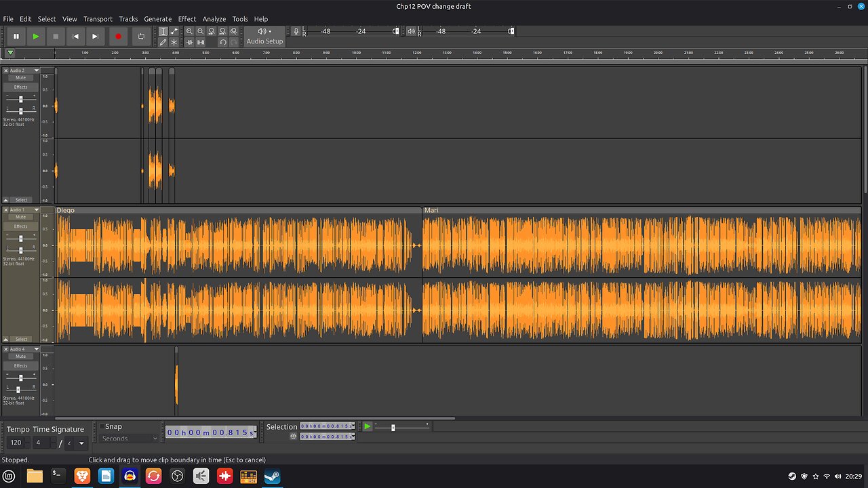868x488 pixels.
Task: Fit selection to width zoom icon
Action: pyautogui.click(x=212, y=31)
